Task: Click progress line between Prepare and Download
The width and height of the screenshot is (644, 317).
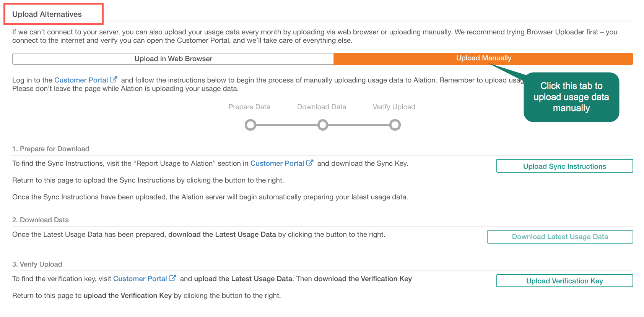Action: (287, 125)
